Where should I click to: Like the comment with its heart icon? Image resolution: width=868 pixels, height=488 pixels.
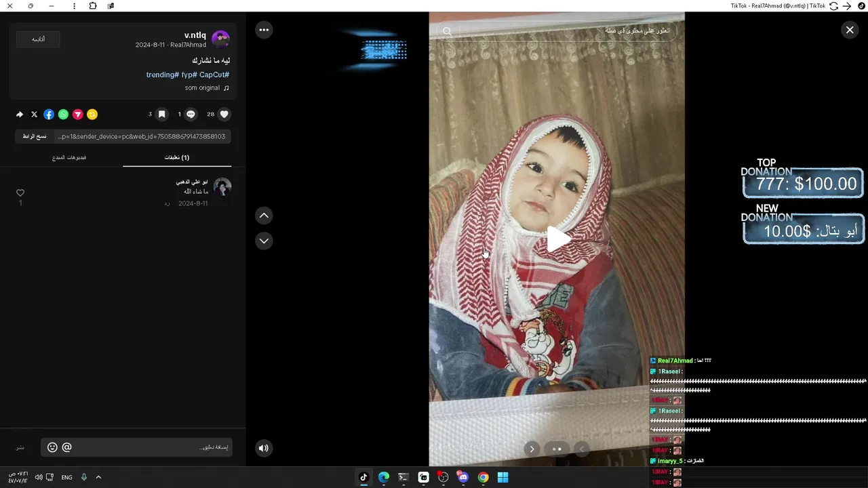pyautogui.click(x=20, y=193)
